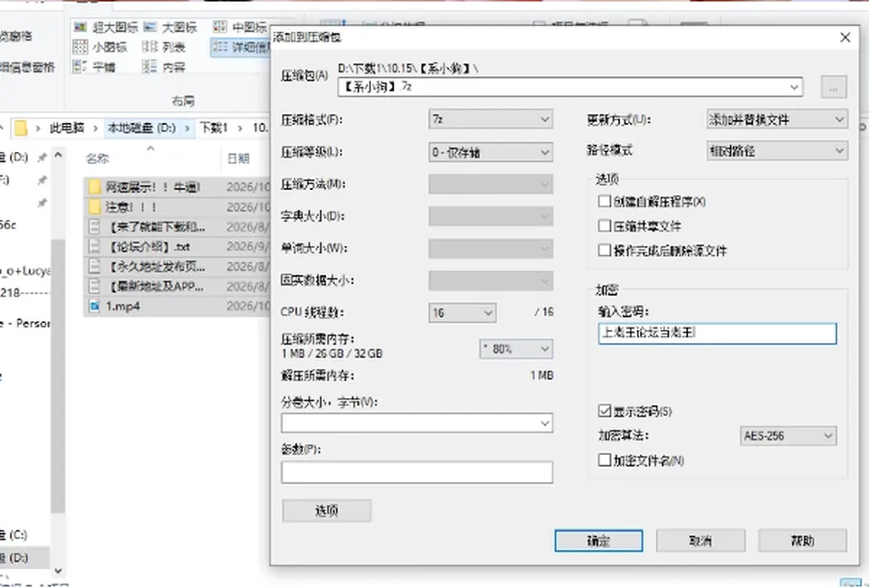The width and height of the screenshot is (869, 588).
Task: Choose the 列表 layout in Explorer
Action: pyautogui.click(x=164, y=47)
